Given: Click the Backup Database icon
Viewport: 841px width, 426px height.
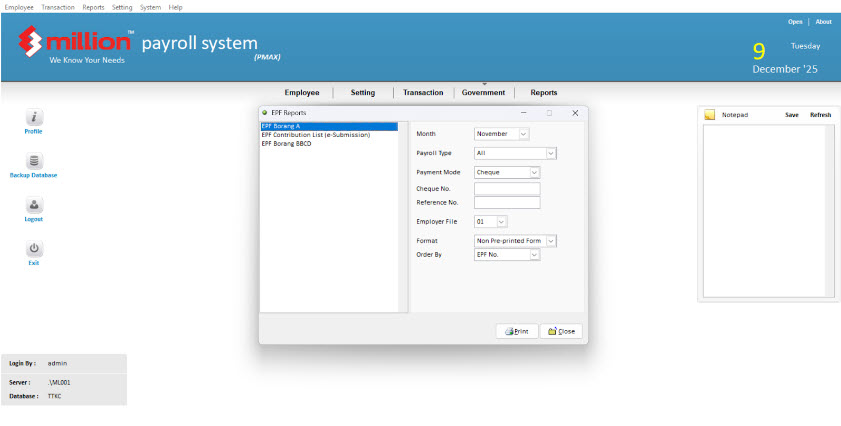Looking at the screenshot, I should tap(34, 161).
